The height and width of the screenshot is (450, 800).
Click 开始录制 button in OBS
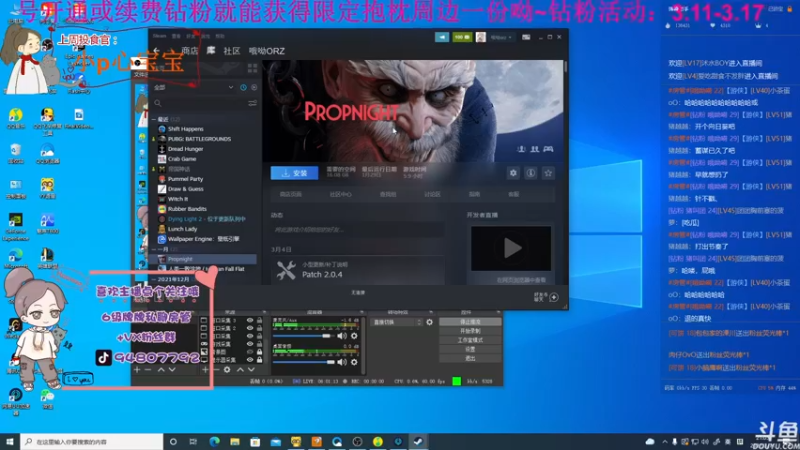[470, 331]
